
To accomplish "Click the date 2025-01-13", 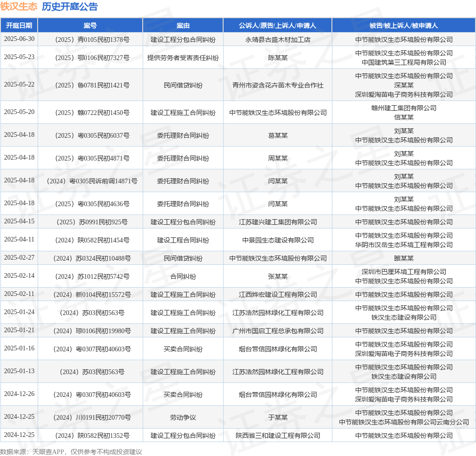I will 19,371.
